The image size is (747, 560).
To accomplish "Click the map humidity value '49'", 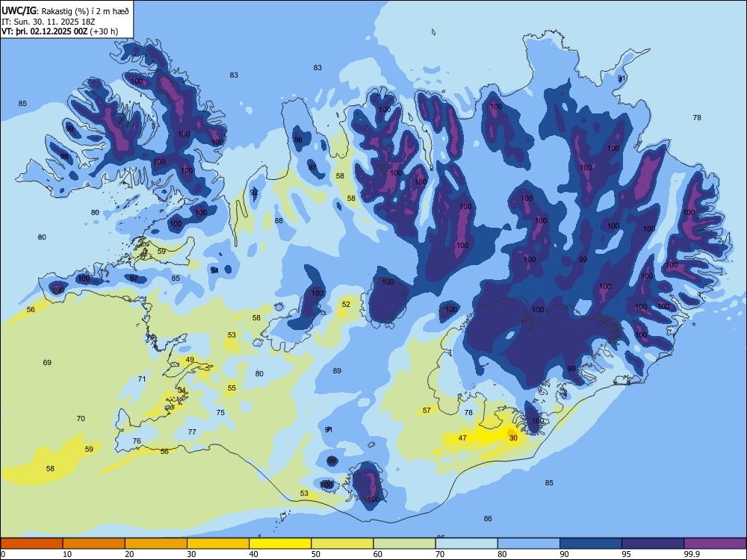I will [x=190, y=360].
